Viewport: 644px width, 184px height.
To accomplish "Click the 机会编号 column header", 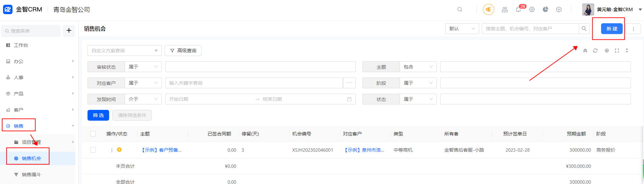I will (x=302, y=134).
